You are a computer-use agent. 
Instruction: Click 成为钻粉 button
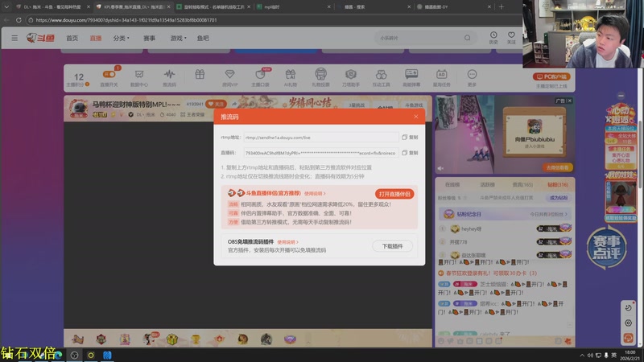pyautogui.click(x=559, y=198)
